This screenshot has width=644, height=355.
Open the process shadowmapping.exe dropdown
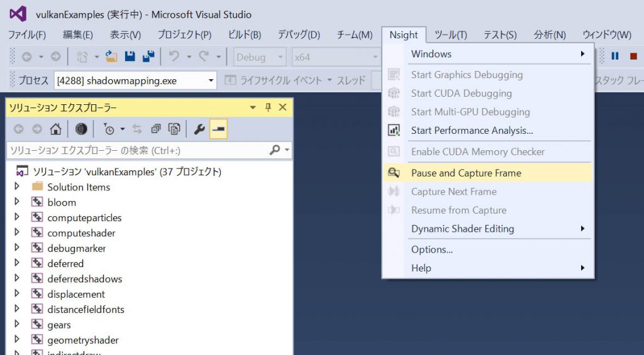pos(135,80)
